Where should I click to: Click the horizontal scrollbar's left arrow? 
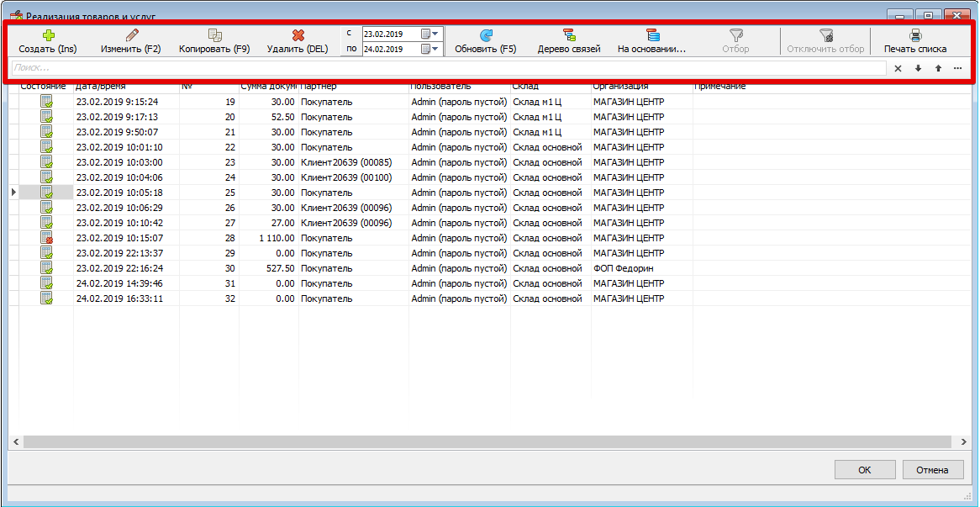[x=16, y=442]
